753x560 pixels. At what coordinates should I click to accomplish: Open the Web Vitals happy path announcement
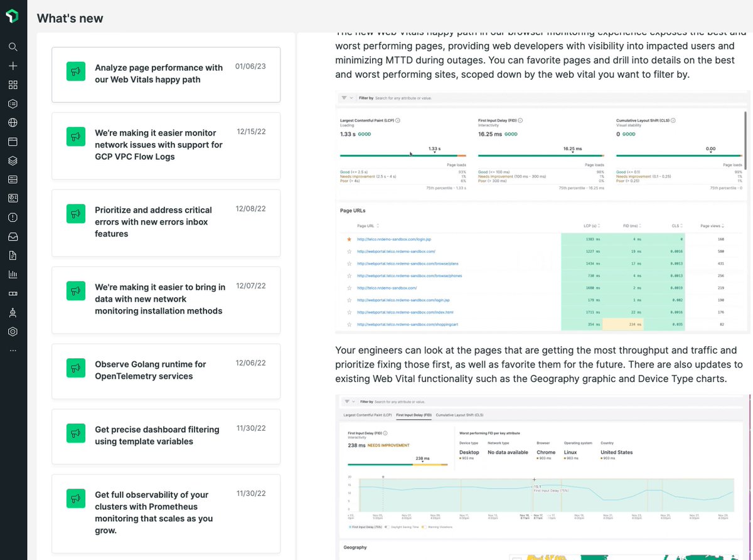click(x=166, y=74)
